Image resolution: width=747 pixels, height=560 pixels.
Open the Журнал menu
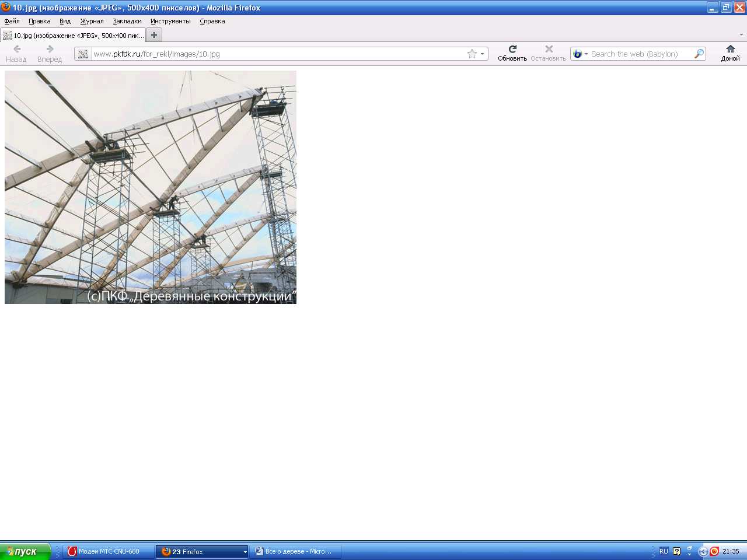pyautogui.click(x=92, y=21)
